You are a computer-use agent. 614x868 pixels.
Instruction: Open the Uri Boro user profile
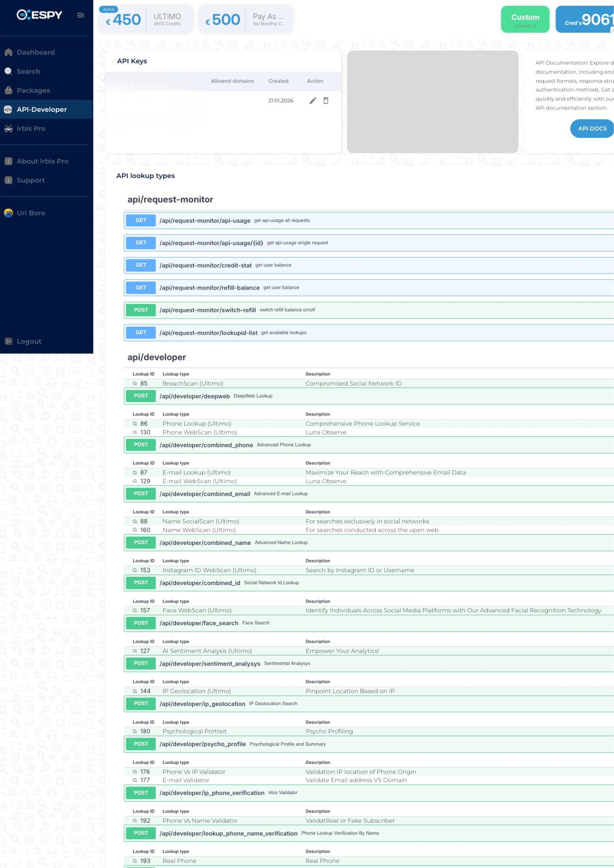(x=46, y=213)
